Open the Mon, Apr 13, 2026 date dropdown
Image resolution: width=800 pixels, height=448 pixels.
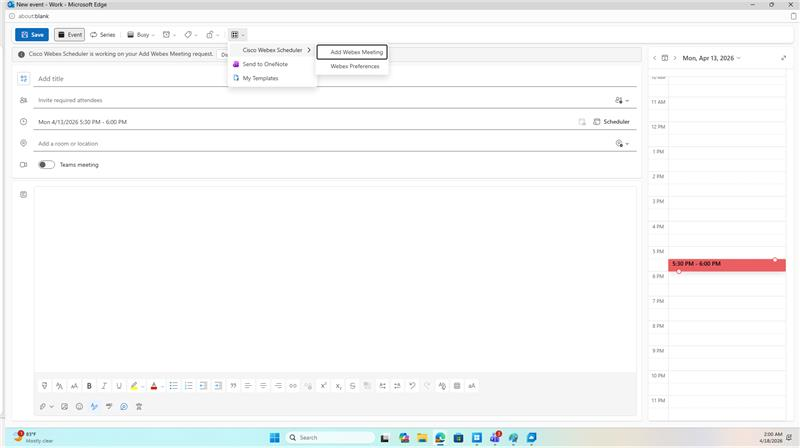tap(711, 58)
